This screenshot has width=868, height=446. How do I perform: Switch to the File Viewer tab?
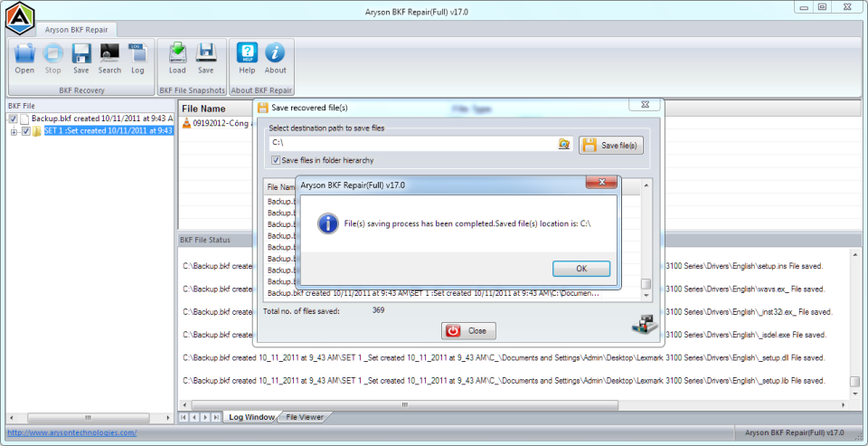pos(304,417)
